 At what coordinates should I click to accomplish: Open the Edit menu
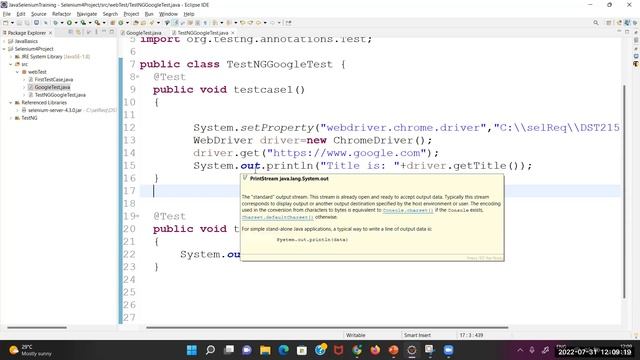(x=21, y=14)
